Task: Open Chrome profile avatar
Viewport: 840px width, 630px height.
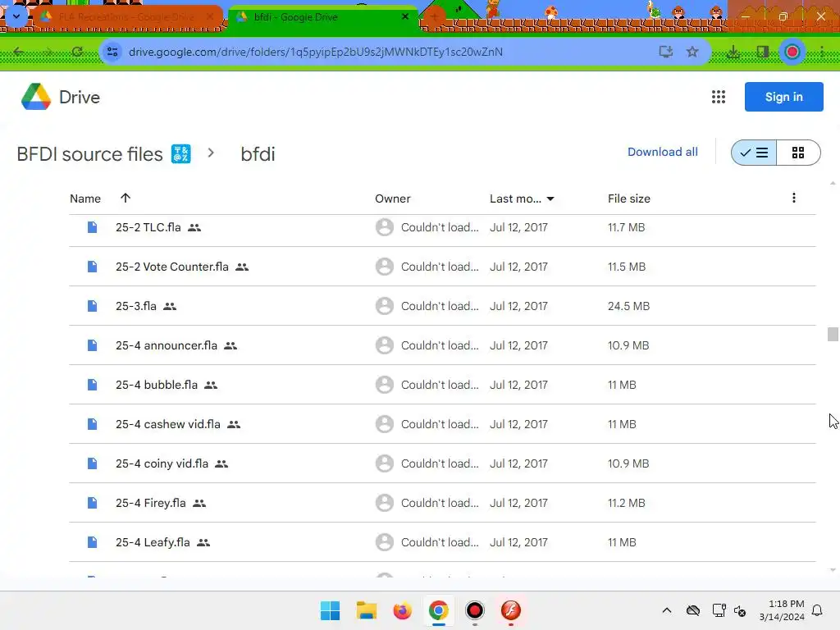Action: pyautogui.click(x=792, y=52)
